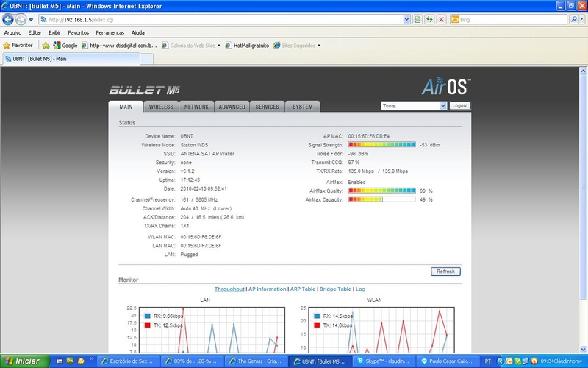Click the Signal Strength bar

[x=381, y=144]
